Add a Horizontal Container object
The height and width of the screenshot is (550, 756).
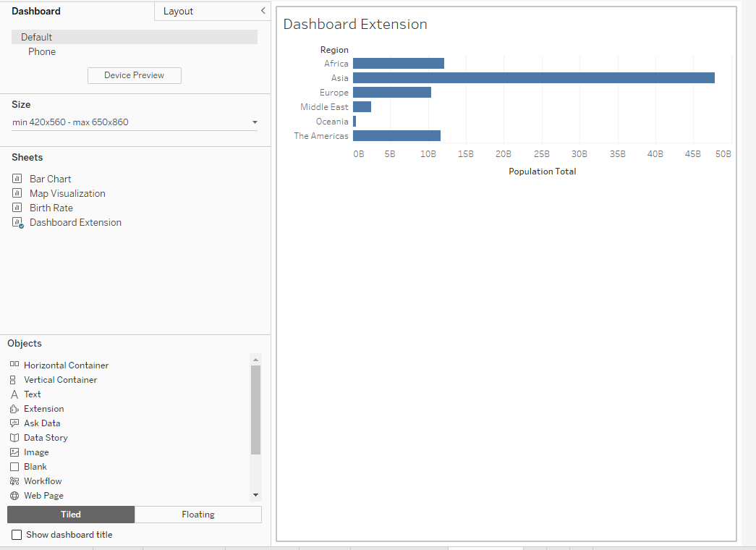coord(67,365)
